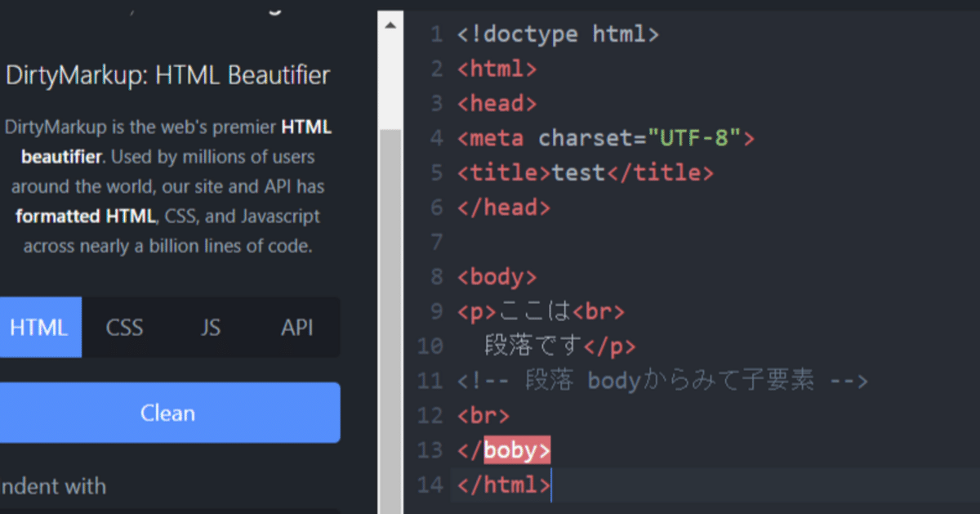Select the HTML tab
Screen dimensions: 980x514
click(39, 327)
